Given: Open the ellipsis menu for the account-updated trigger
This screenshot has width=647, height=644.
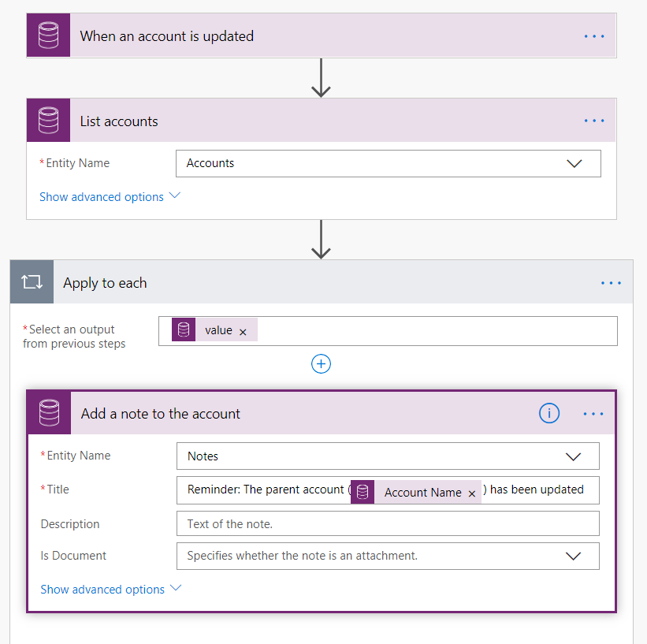Looking at the screenshot, I should [x=594, y=36].
